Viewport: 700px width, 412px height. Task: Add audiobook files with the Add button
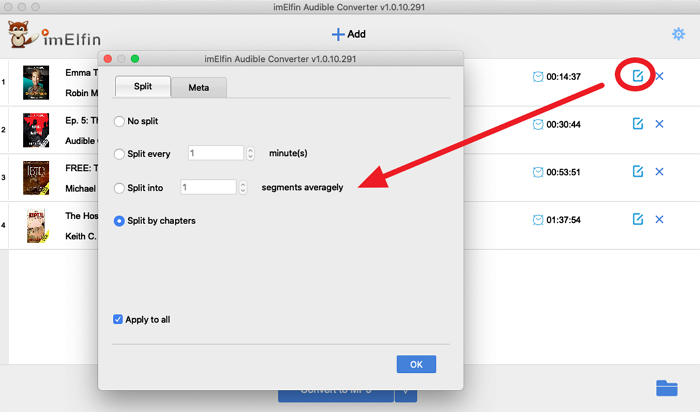point(349,34)
